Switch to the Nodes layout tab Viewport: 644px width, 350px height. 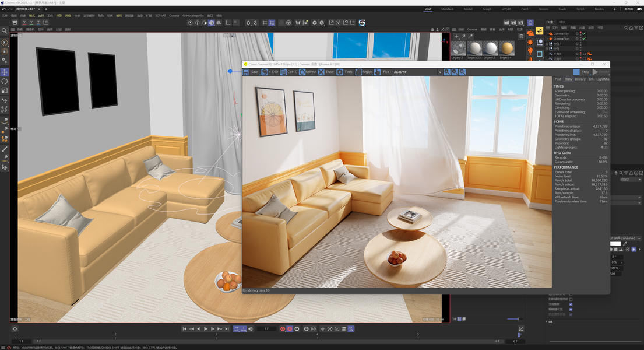599,9
